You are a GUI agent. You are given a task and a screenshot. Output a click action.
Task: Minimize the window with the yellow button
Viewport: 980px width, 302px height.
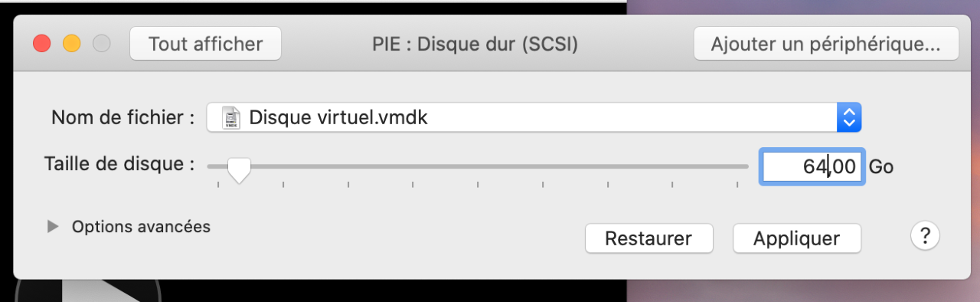tap(71, 44)
